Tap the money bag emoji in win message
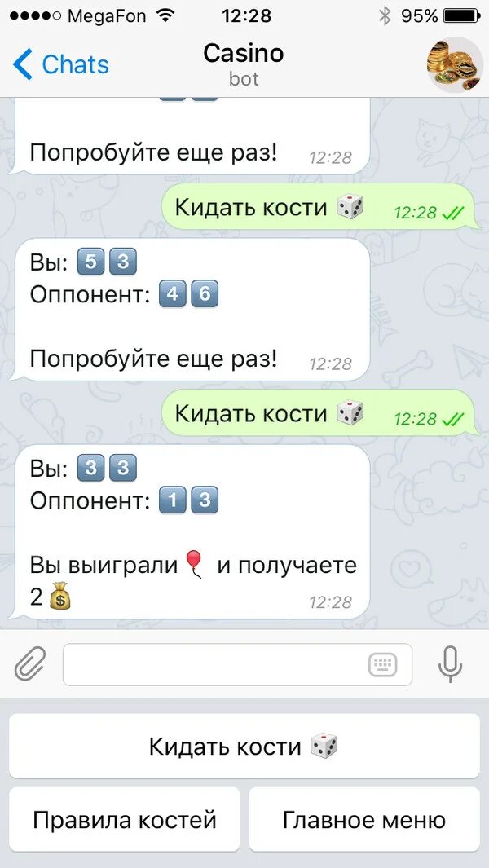Viewport: 489px width, 868px height. pos(60,598)
